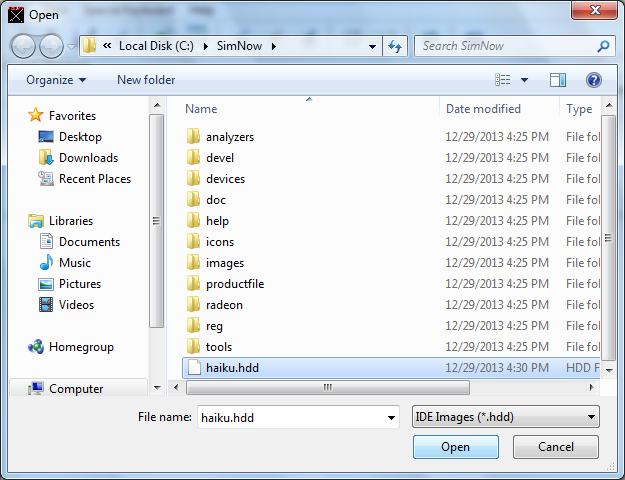Select the doc folder
Viewport: 625px width, 480px height.
click(216, 200)
